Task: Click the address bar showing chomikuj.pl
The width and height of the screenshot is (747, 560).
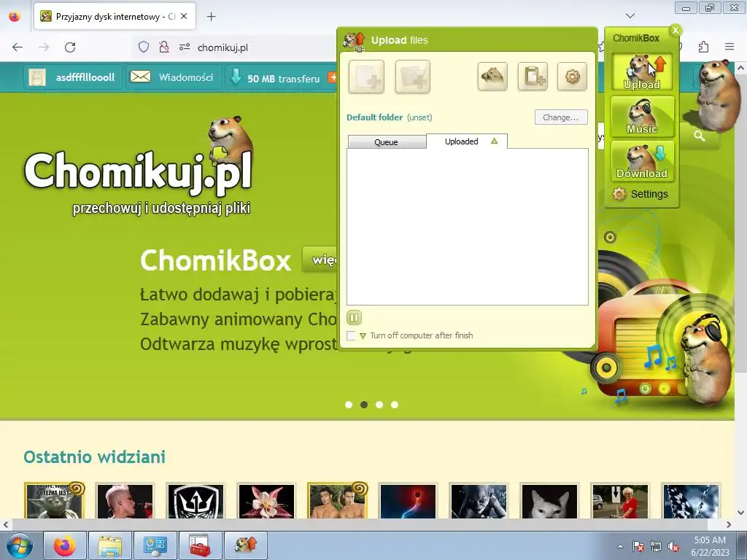Action: point(223,47)
